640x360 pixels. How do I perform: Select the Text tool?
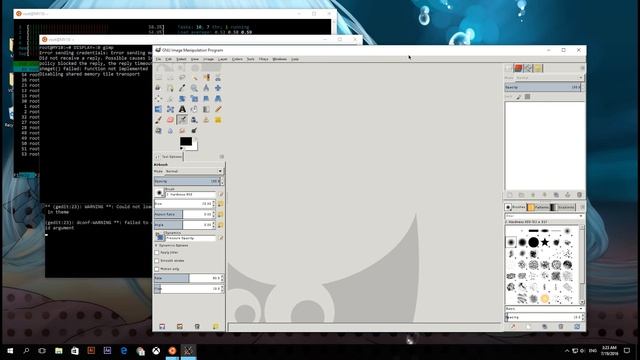(x=182, y=109)
